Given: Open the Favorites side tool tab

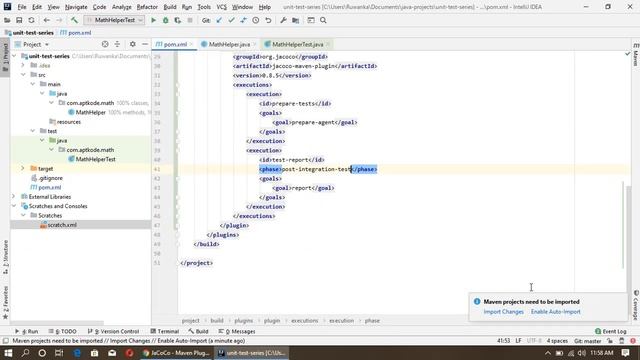Looking at the screenshot, I should [5, 302].
